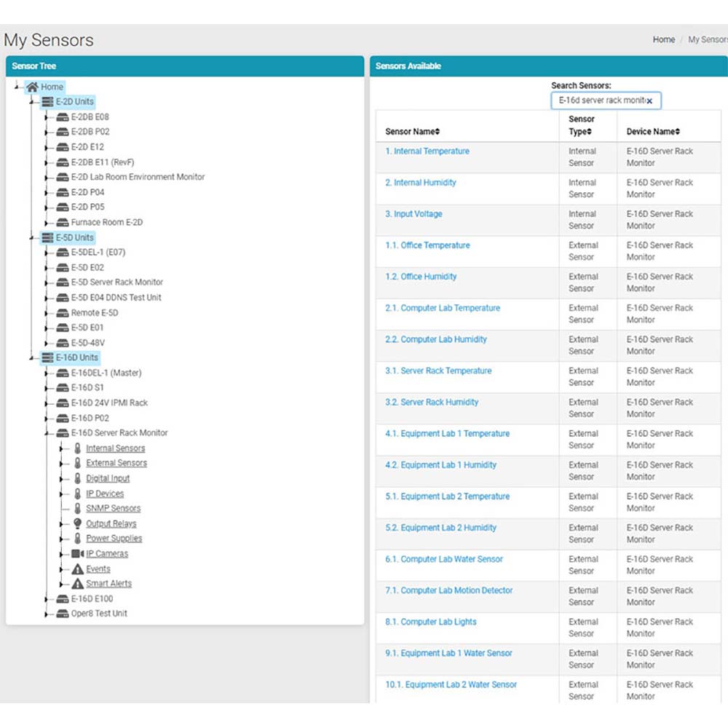
Task: Sort by Sensor Name column arrows
Action: [438, 132]
